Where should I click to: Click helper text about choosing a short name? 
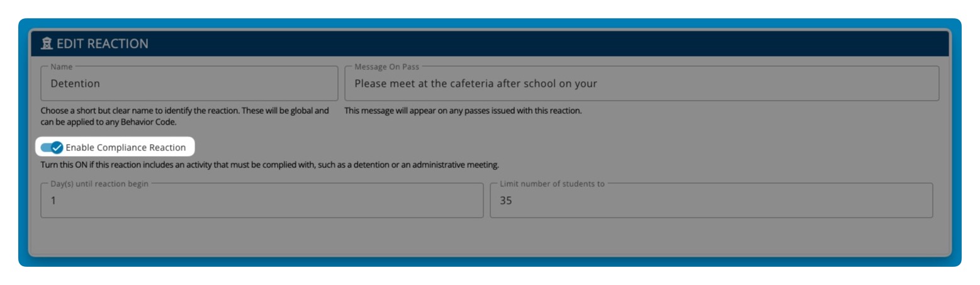[x=185, y=116]
